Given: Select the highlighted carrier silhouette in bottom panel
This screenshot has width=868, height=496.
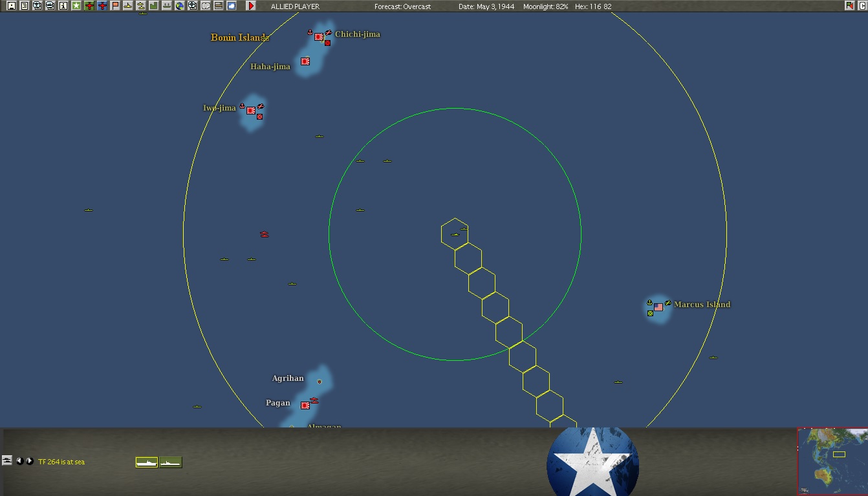Looking at the screenshot, I should click(x=147, y=462).
